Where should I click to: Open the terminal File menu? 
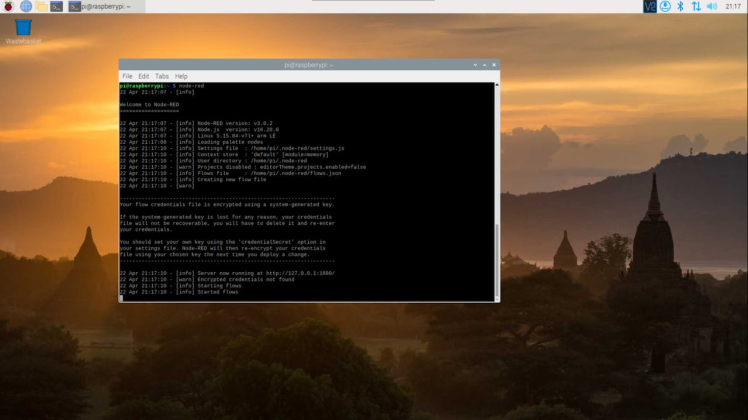[127, 76]
